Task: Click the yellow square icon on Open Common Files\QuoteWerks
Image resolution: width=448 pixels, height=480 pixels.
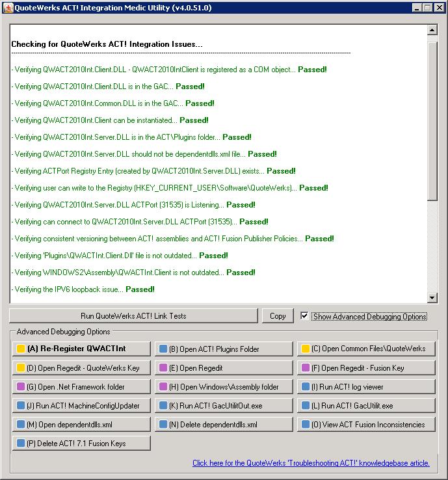Action: [306, 349]
